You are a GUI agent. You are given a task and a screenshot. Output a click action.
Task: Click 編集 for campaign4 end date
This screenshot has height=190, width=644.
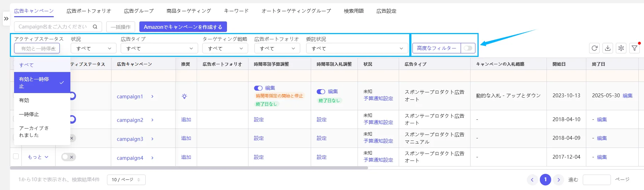pos(602,157)
